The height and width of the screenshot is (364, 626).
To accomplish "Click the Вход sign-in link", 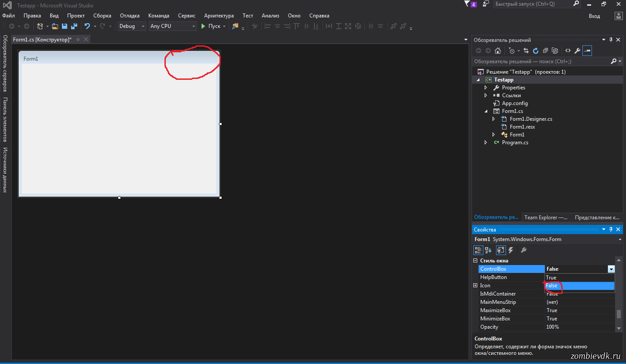I will click(594, 16).
